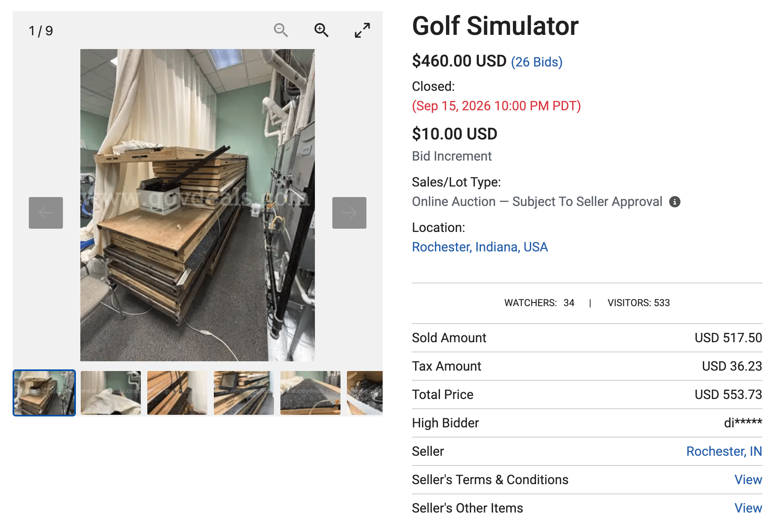Image resolution: width=771 pixels, height=532 pixels.
Task: Select the sixth thumbnail with cables
Action: tap(365, 393)
